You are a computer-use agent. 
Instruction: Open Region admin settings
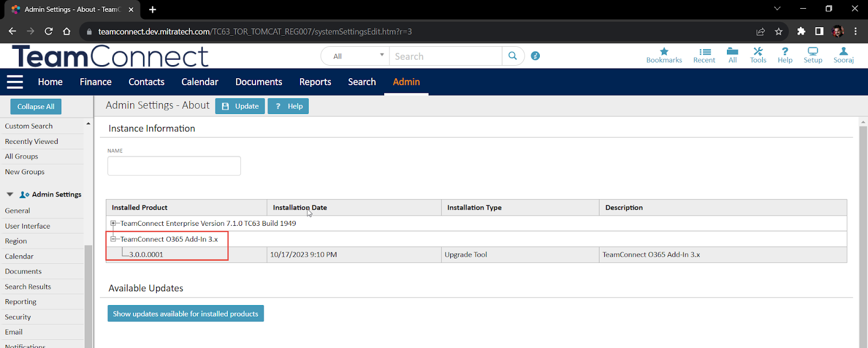(16, 241)
